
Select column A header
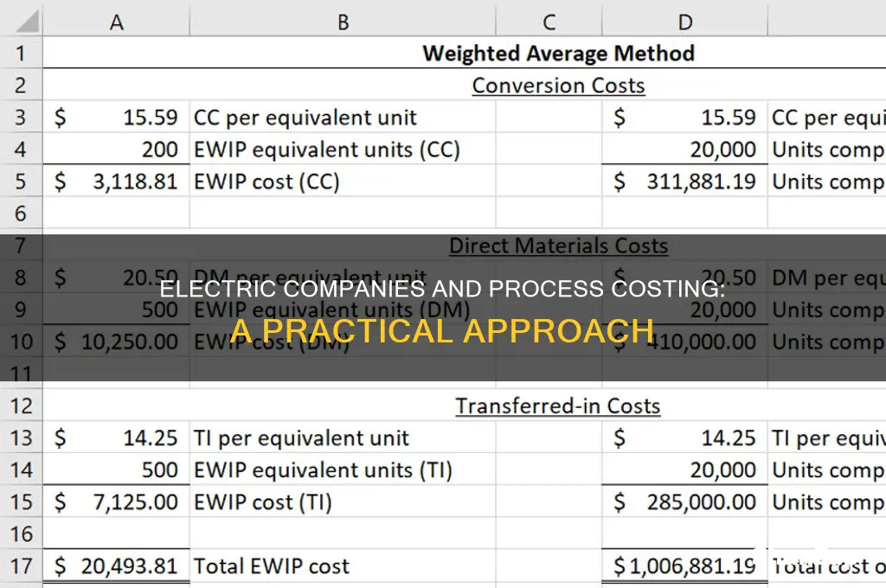(x=116, y=22)
